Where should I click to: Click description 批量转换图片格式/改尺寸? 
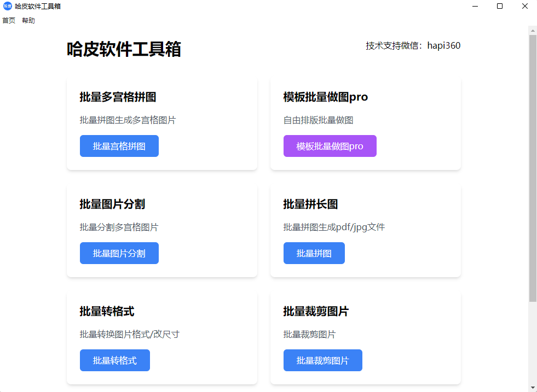pyautogui.click(x=129, y=334)
